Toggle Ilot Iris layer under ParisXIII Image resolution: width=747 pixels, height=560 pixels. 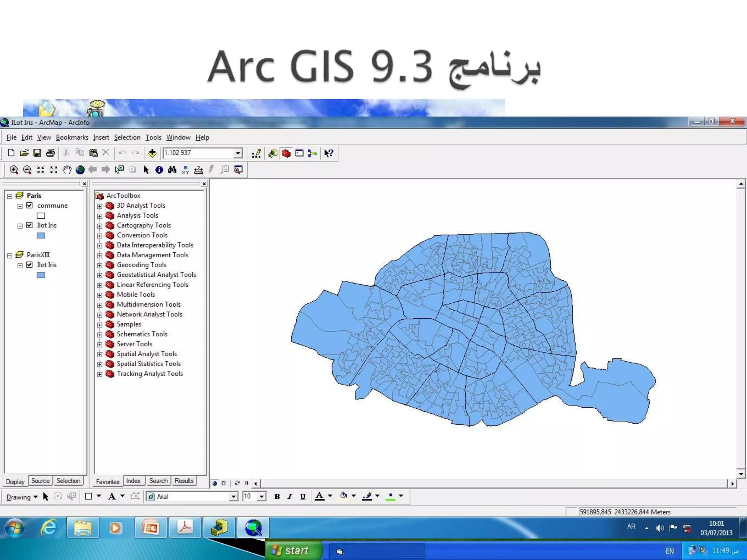click(x=30, y=265)
